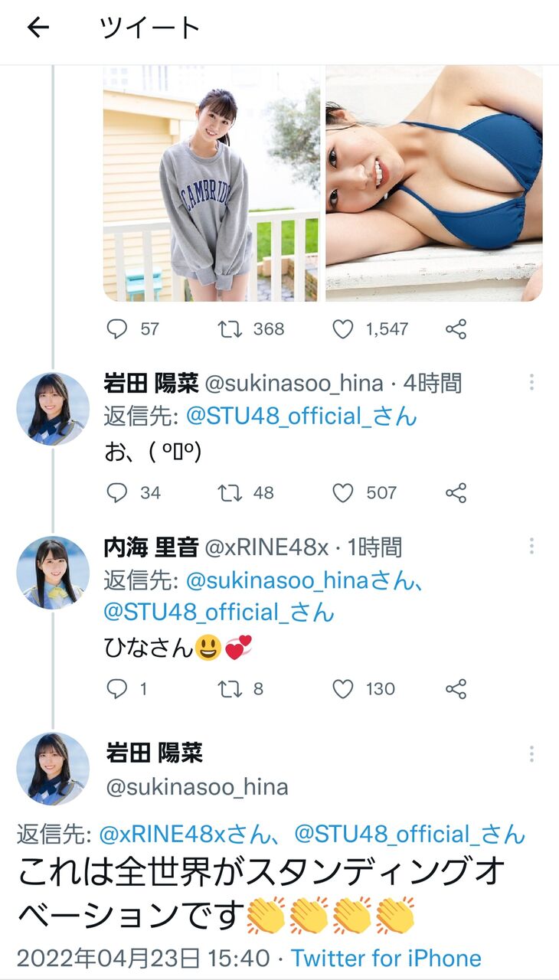Share the photo tweet via its share icon
559x980 pixels.
(x=456, y=329)
